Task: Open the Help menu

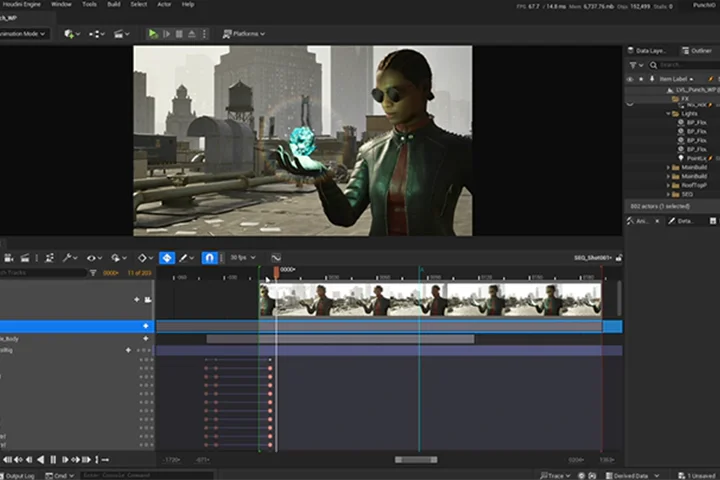Action: pyautogui.click(x=188, y=4)
